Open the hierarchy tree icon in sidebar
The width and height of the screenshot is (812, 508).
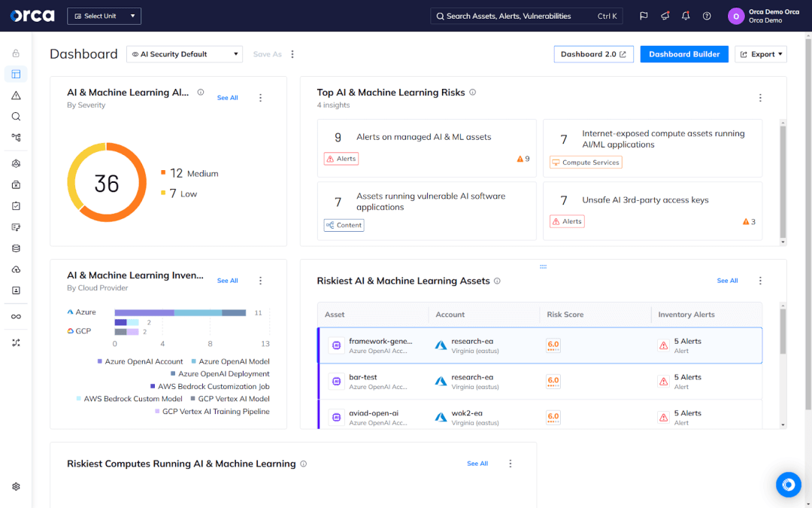pyautogui.click(x=16, y=138)
